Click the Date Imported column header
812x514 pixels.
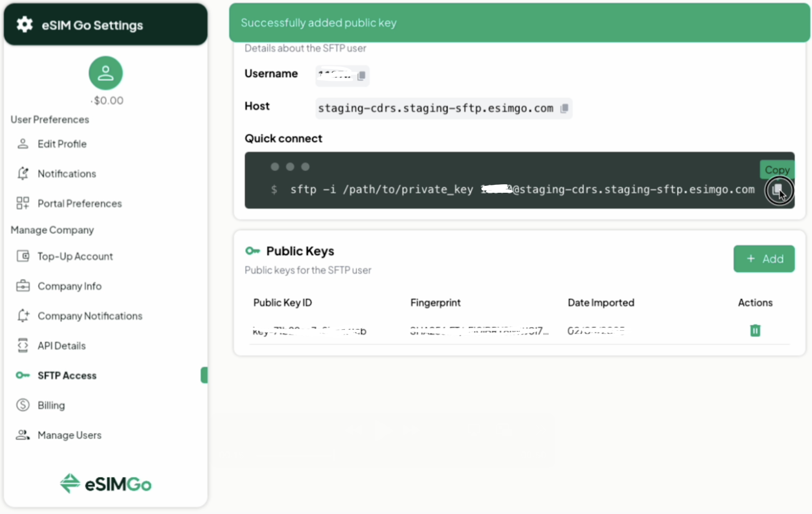[601, 303]
